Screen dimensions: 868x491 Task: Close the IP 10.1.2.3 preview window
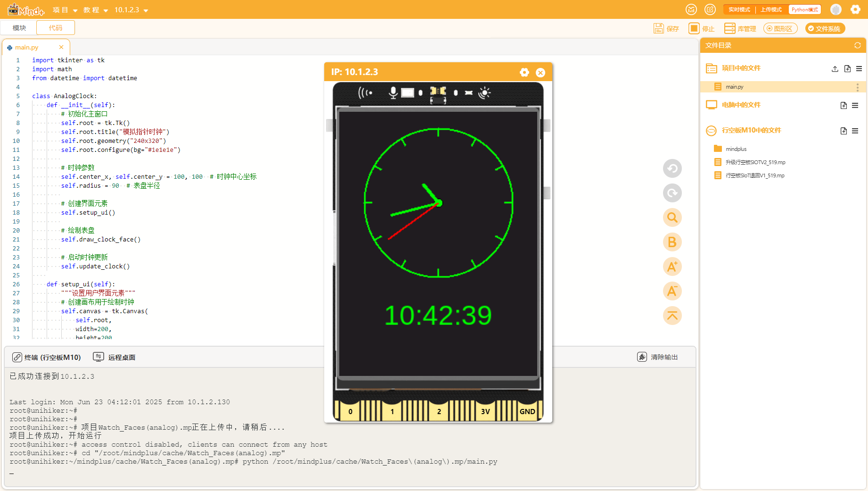tap(540, 72)
